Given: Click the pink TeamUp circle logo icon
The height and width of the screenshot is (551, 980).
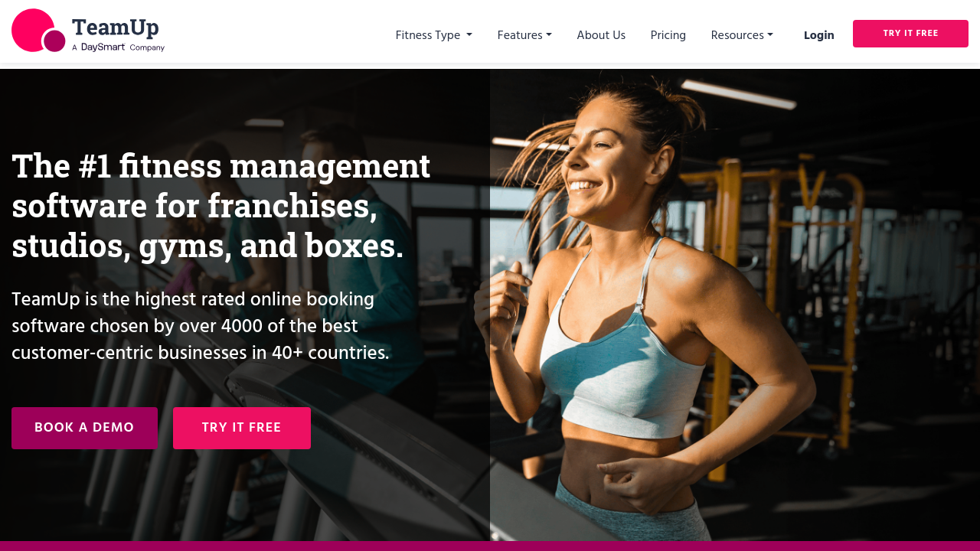Looking at the screenshot, I should tap(38, 31).
